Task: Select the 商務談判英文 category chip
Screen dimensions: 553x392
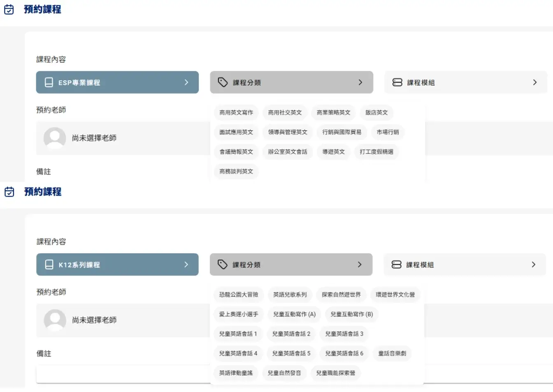Action: click(236, 172)
